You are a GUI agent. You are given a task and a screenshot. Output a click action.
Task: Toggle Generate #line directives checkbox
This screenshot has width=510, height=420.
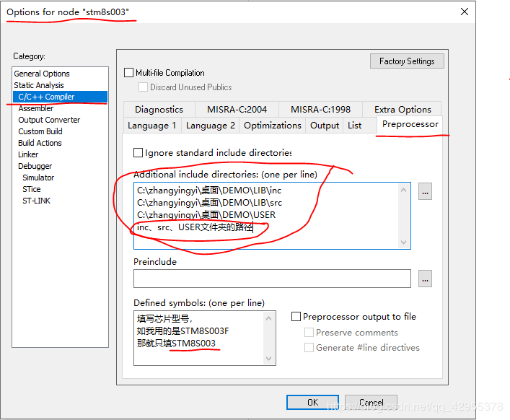click(x=309, y=347)
